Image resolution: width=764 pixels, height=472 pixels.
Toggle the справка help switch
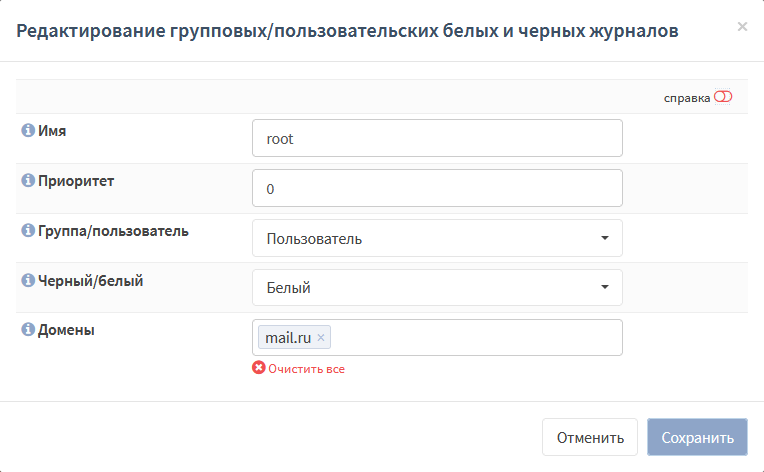(x=723, y=96)
